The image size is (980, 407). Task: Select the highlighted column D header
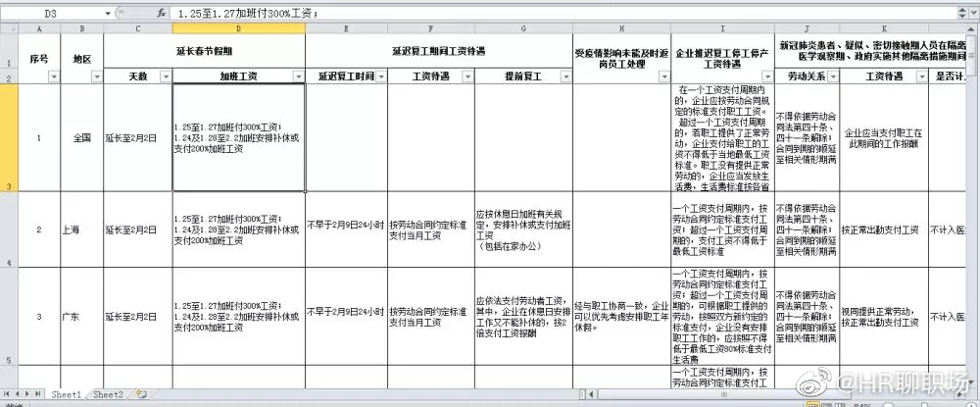[239, 28]
